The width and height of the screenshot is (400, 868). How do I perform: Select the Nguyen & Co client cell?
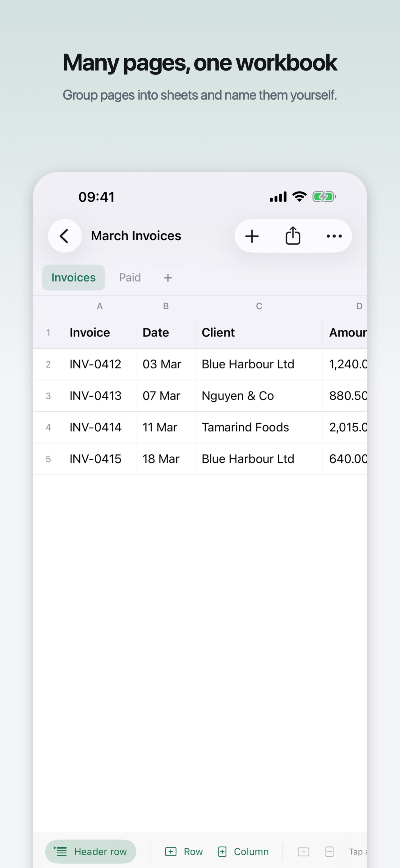(259, 396)
